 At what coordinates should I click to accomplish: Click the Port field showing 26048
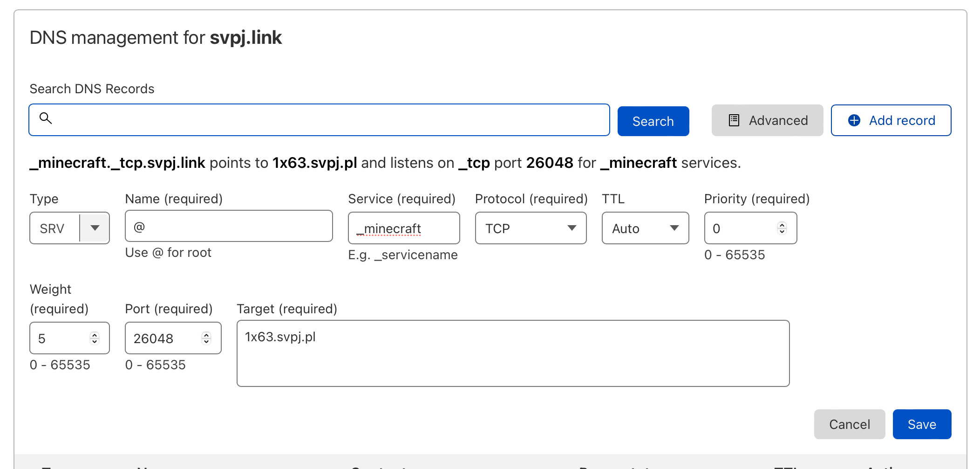[163, 338]
